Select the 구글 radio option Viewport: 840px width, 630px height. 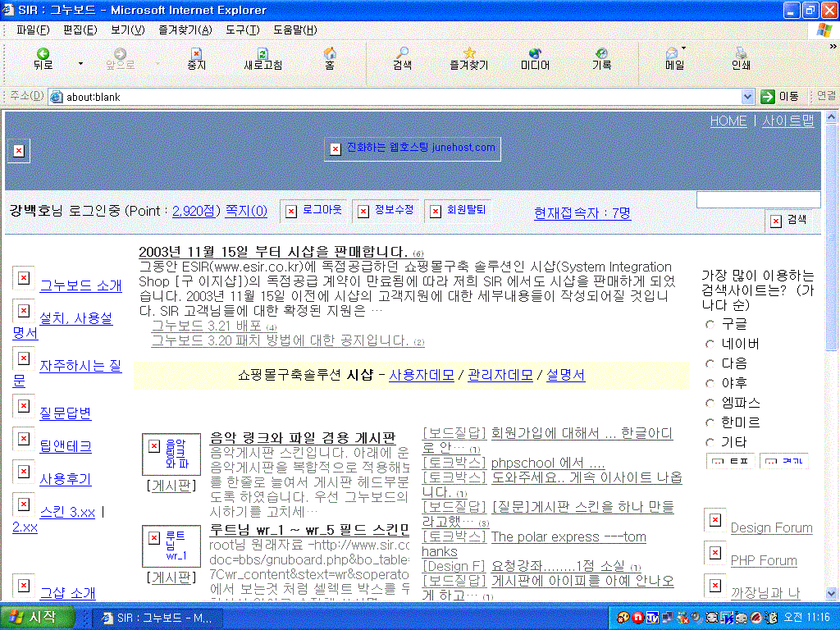[710, 324]
